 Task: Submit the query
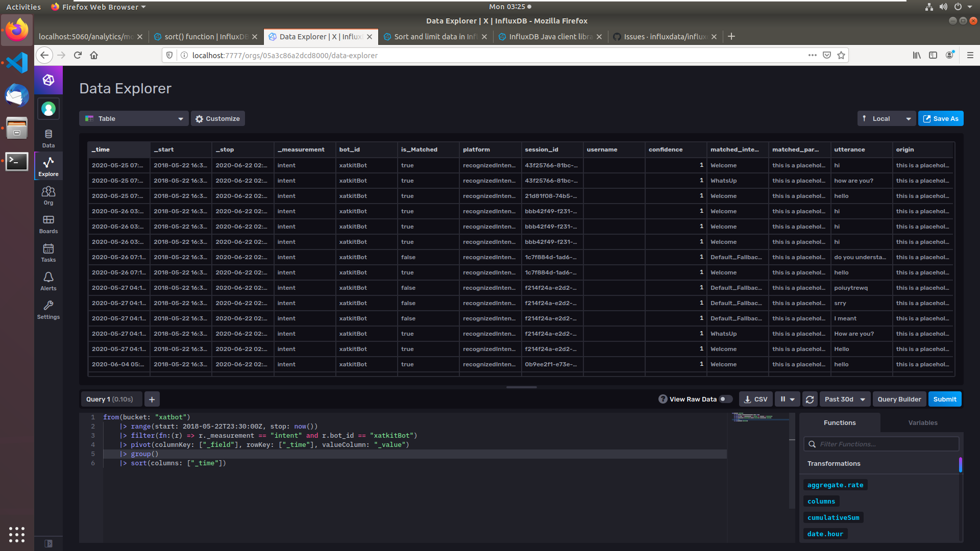pos(945,399)
